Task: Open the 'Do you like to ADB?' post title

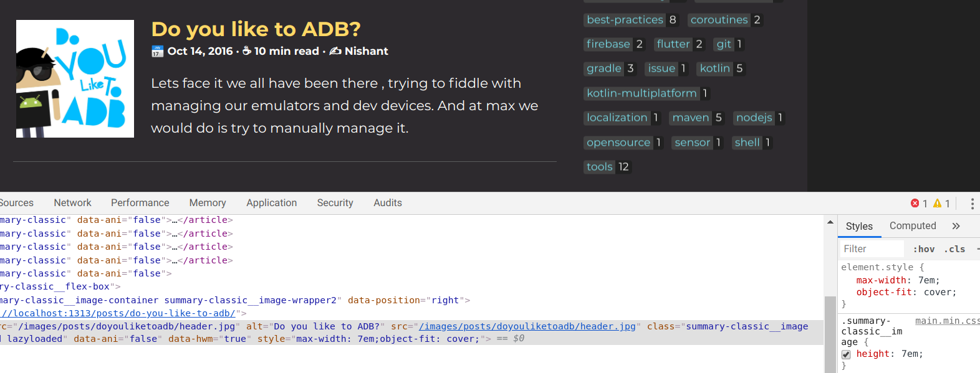Action: click(256, 29)
